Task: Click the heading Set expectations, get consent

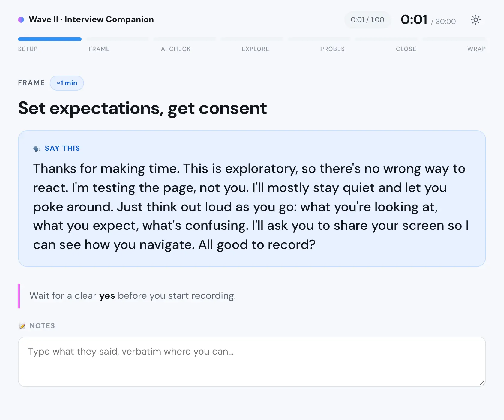Action: (142, 108)
